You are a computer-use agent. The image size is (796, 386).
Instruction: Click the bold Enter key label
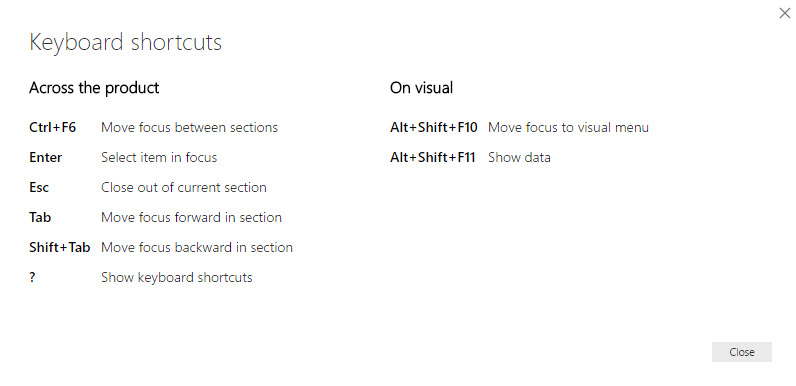tap(46, 157)
